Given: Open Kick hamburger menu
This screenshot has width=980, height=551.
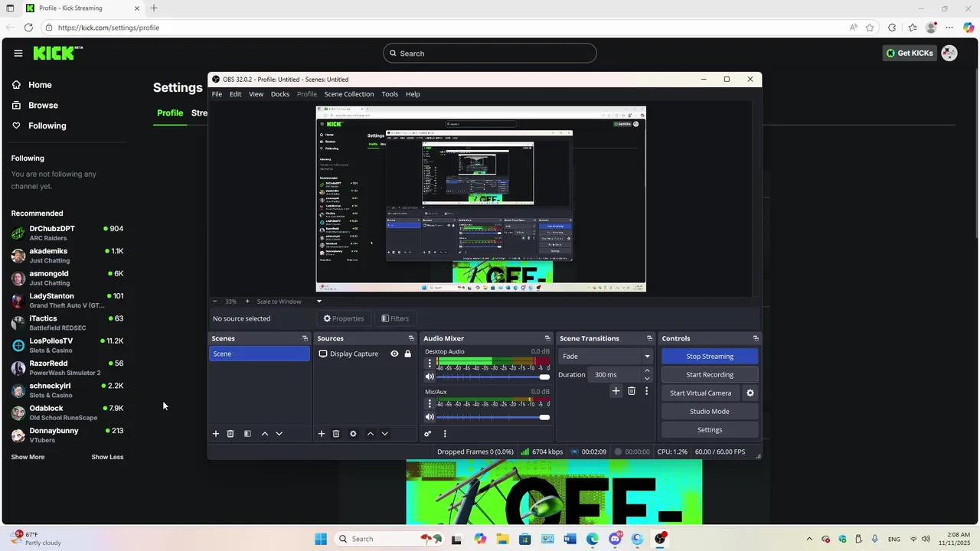Looking at the screenshot, I should point(18,53).
